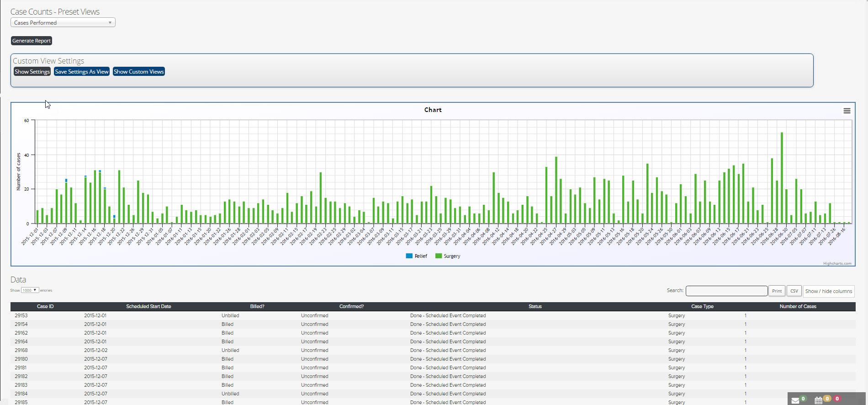This screenshot has width=868, height=405.
Task: Select case ID 29153 in the table
Action: pyautogui.click(x=21, y=315)
